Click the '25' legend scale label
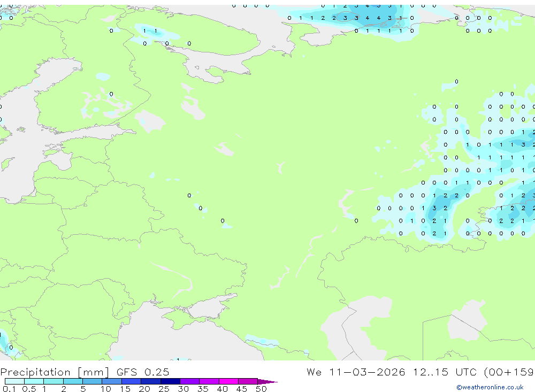Viewport: 535px width, 392px height. pos(164,389)
